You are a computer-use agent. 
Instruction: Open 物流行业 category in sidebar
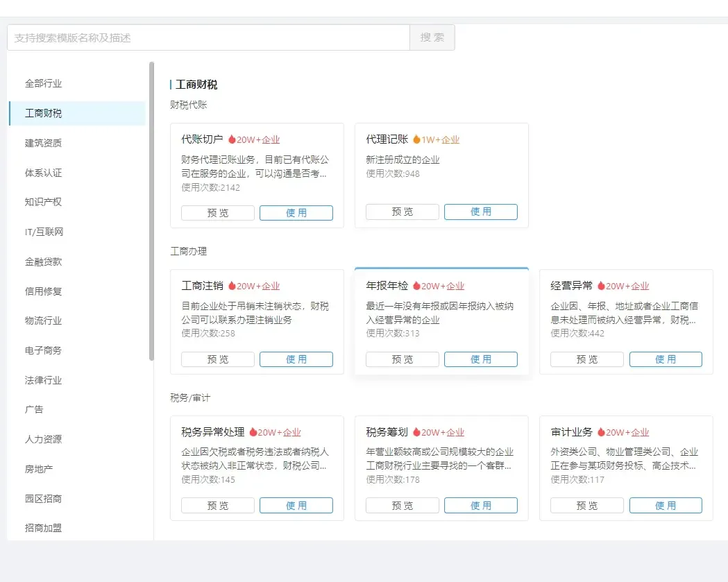[x=43, y=320]
